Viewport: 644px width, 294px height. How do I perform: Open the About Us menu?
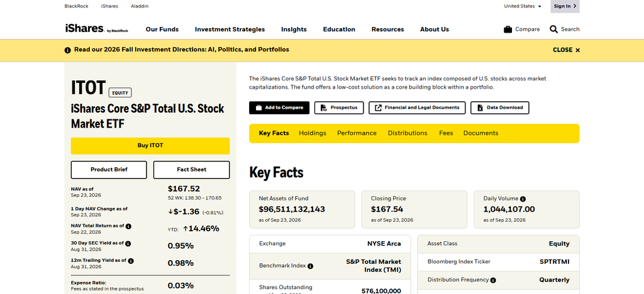435,30
